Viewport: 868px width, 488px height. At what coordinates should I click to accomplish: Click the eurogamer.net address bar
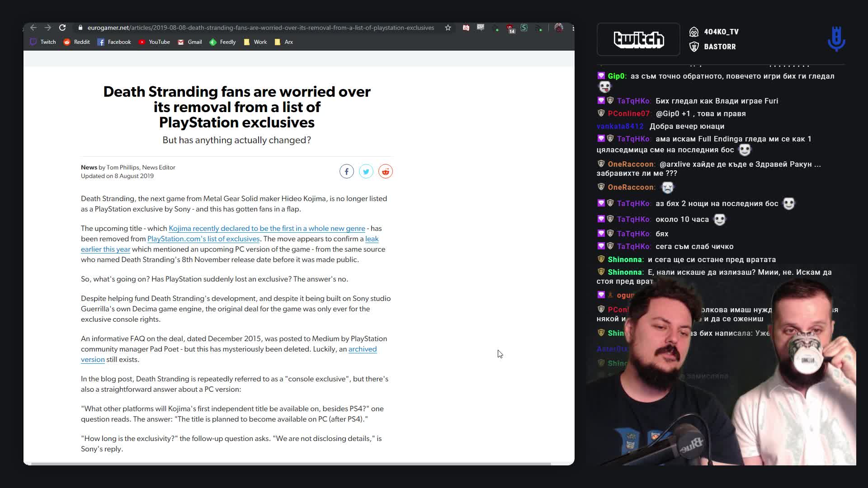tap(260, 28)
